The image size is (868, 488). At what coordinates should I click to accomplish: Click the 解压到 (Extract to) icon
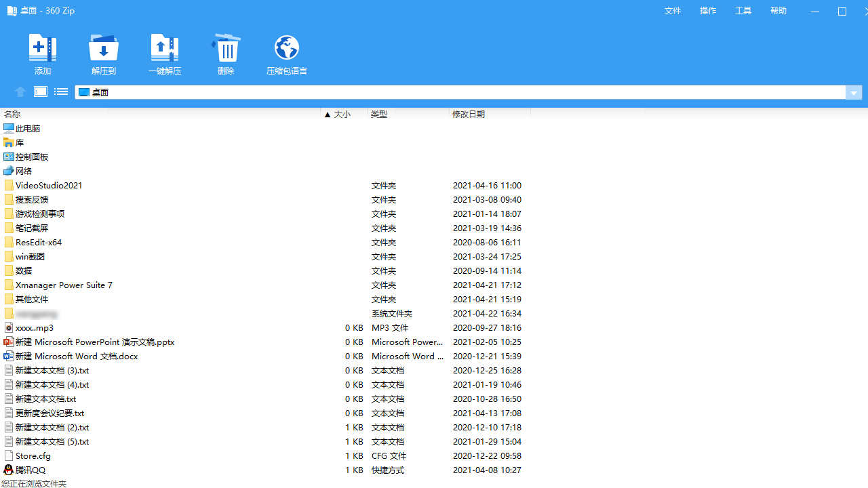point(103,54)
